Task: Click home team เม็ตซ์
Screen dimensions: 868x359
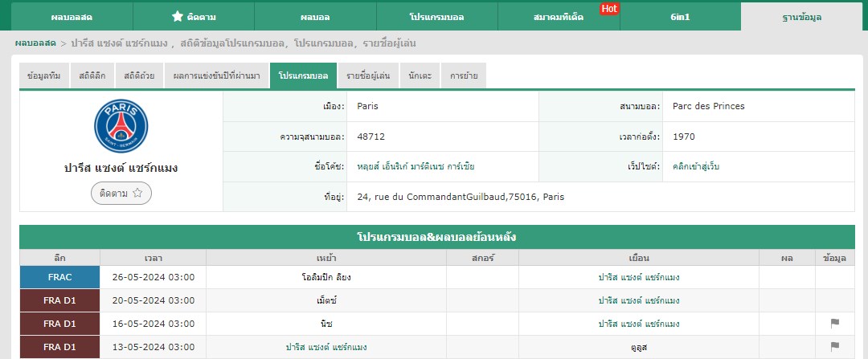Action: [x=326, y=300]
